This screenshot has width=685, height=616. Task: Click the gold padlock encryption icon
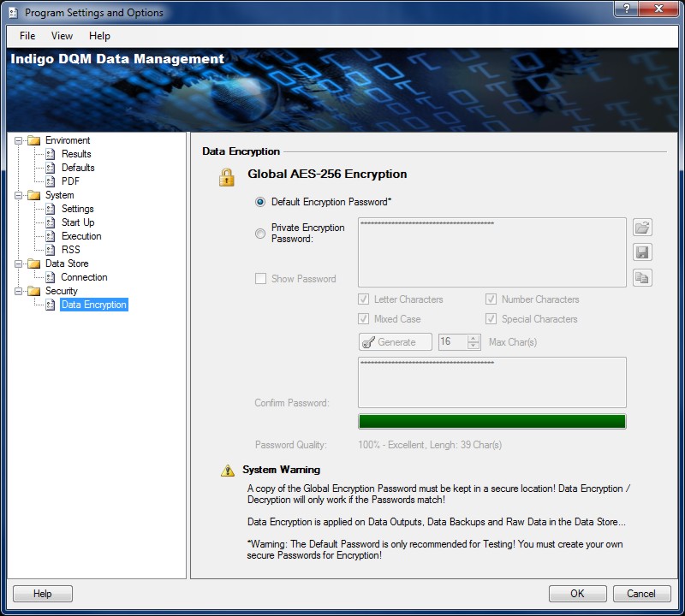pyautogui.click(x=227, y=177)
